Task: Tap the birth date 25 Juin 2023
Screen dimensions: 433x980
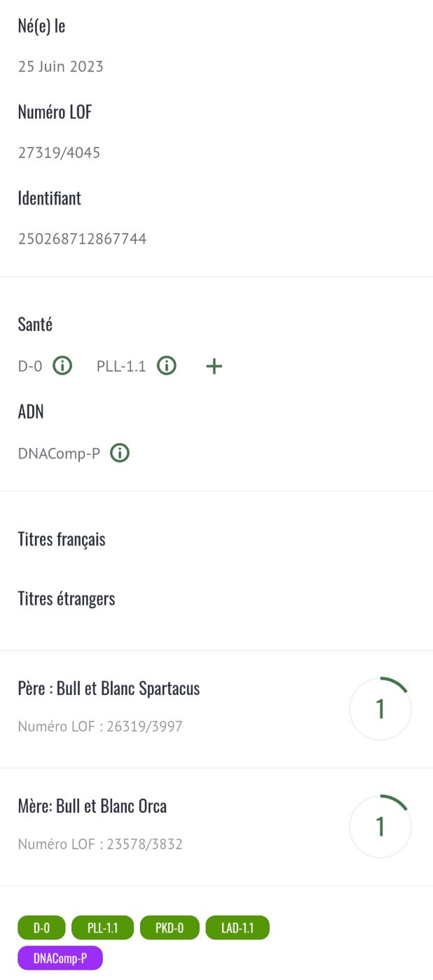Action: click(60, 66)
